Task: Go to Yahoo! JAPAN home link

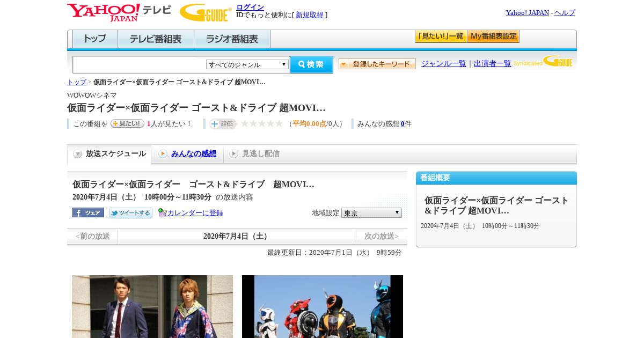Action: click(527, 12)
